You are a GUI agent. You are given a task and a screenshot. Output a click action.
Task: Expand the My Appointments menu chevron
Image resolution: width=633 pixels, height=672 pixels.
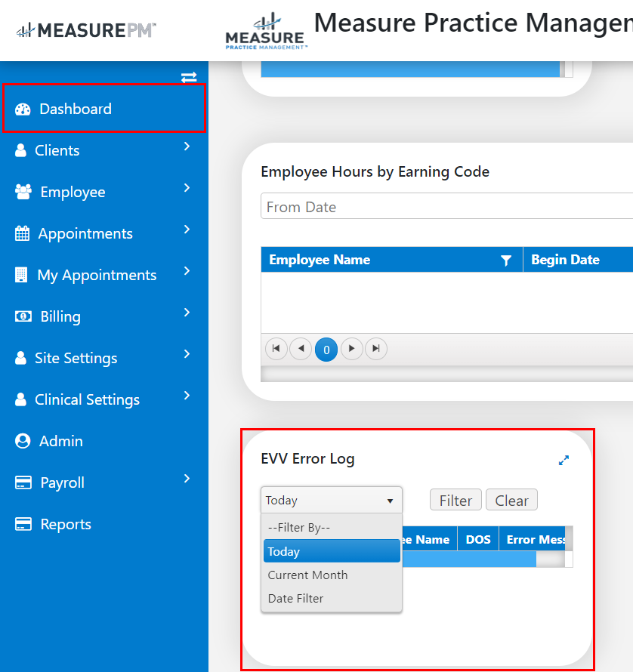click(187, 271)
